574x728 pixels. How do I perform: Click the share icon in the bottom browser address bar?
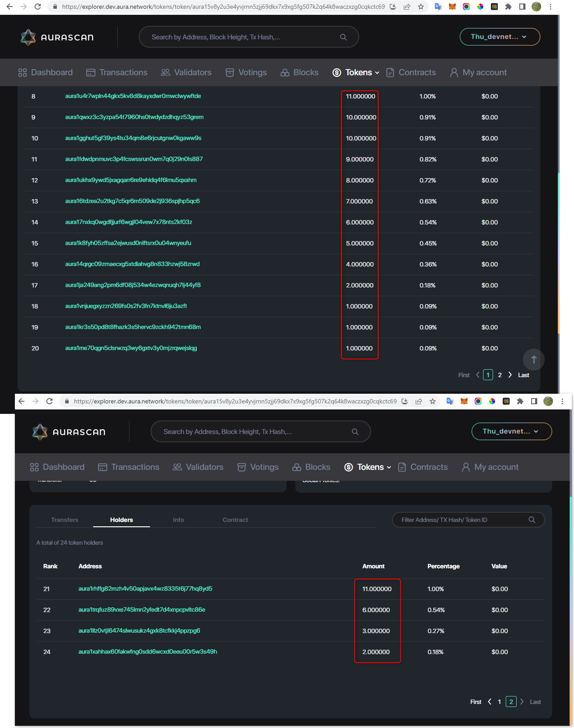(419, 401)
